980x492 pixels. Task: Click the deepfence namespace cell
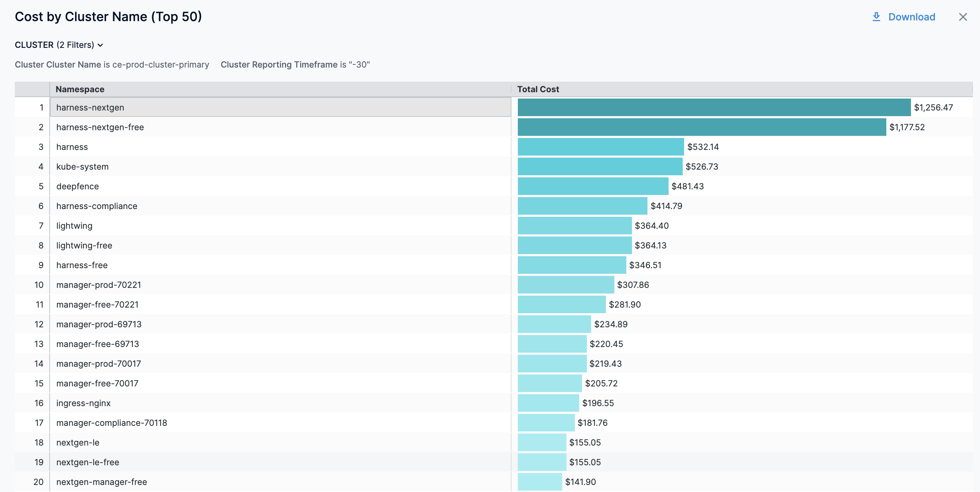[x=77, y=186]
